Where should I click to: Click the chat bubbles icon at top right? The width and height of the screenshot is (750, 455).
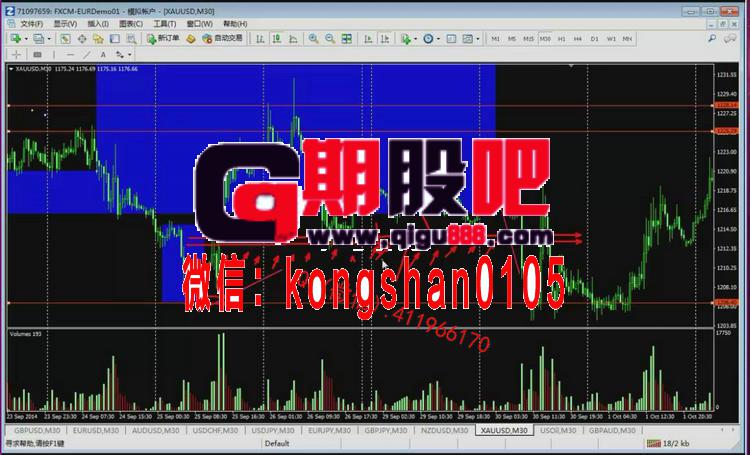coord(730,39)
